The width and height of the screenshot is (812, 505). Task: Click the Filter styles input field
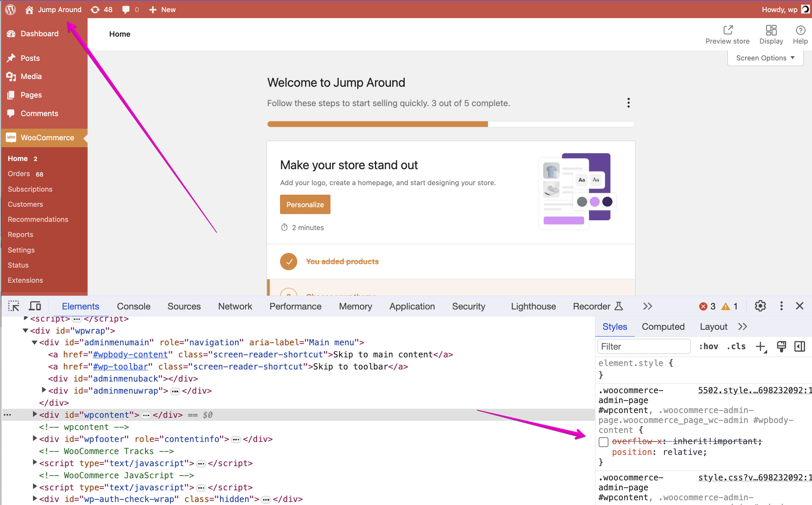643,346
